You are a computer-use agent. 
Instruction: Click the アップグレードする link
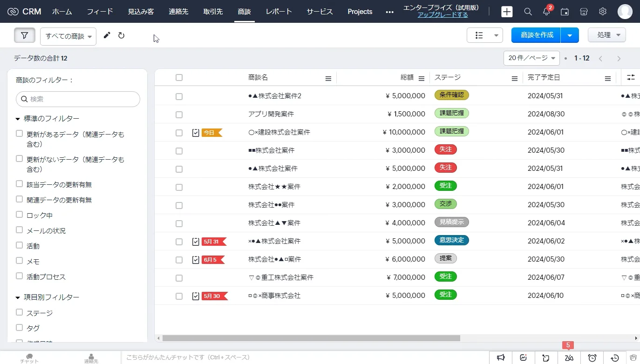tap(443, 15)
